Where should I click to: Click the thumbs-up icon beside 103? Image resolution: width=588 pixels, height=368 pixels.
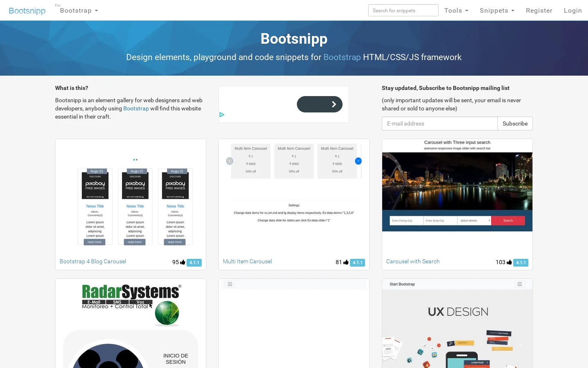pyautogui.click(x=509, y=262)
